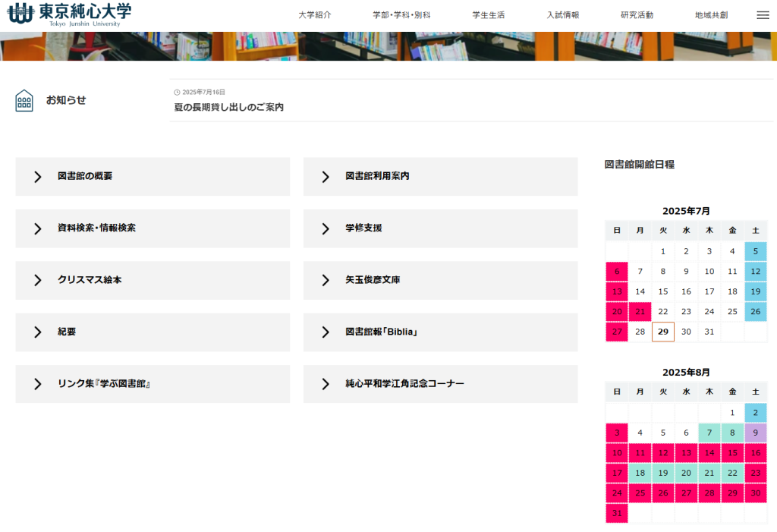
Task: Select 学部・学科・別科 in navigation
Action: [401, 15]
